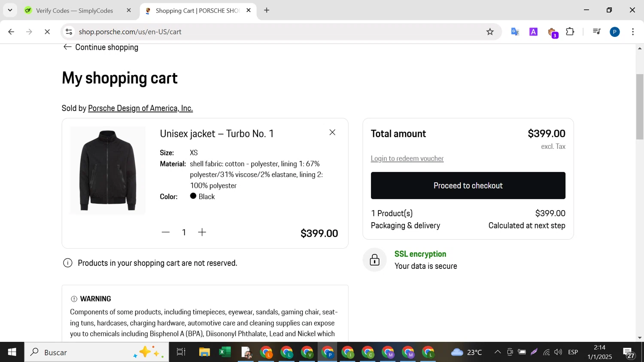644x362 pixels.
Task: Open the volume control in tray
Action: [558, 352]
